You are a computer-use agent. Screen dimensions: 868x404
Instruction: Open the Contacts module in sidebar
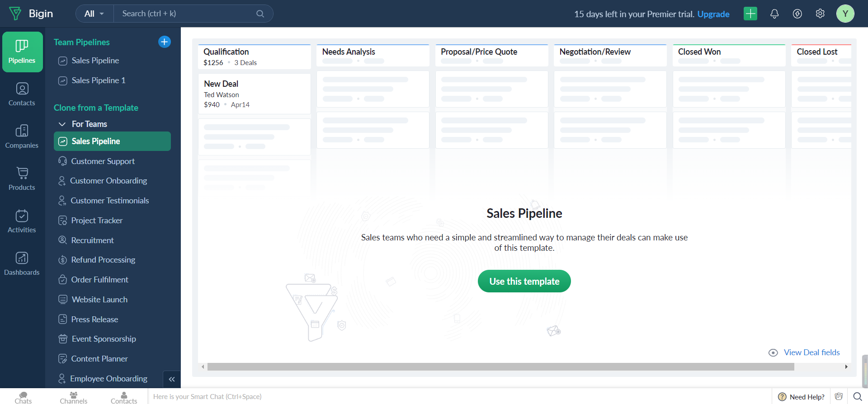click(22, 94)
